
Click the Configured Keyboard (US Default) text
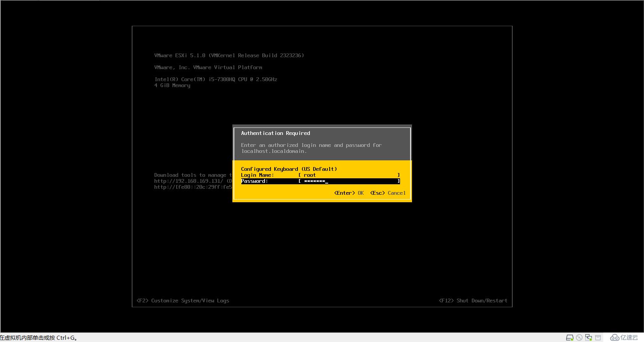pyautogui.click(x=289, y=169)
